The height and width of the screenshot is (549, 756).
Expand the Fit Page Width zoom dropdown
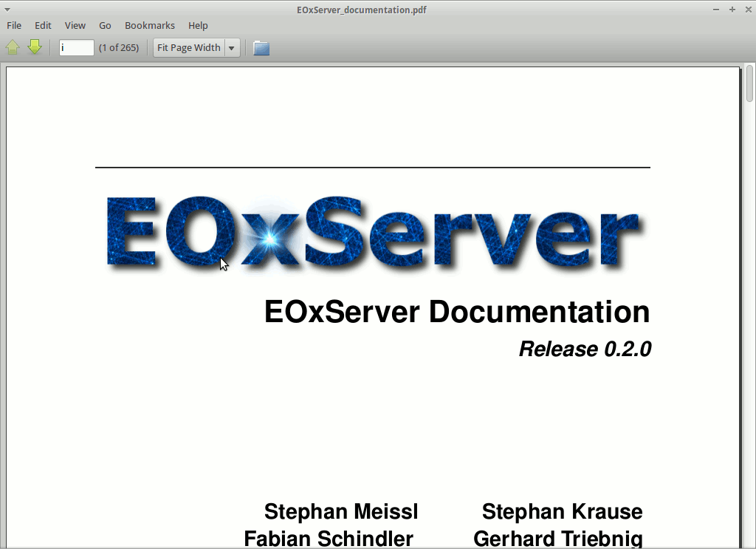point(232,48)
